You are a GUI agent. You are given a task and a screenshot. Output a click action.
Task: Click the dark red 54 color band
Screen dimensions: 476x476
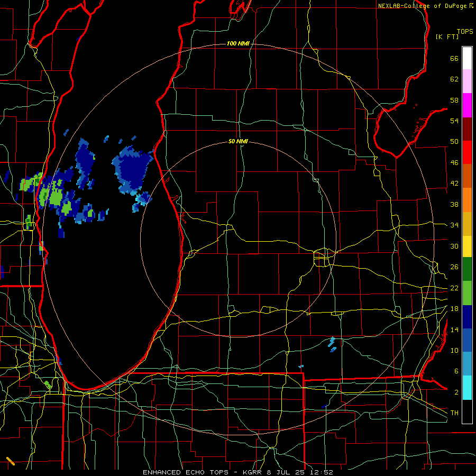467,129
